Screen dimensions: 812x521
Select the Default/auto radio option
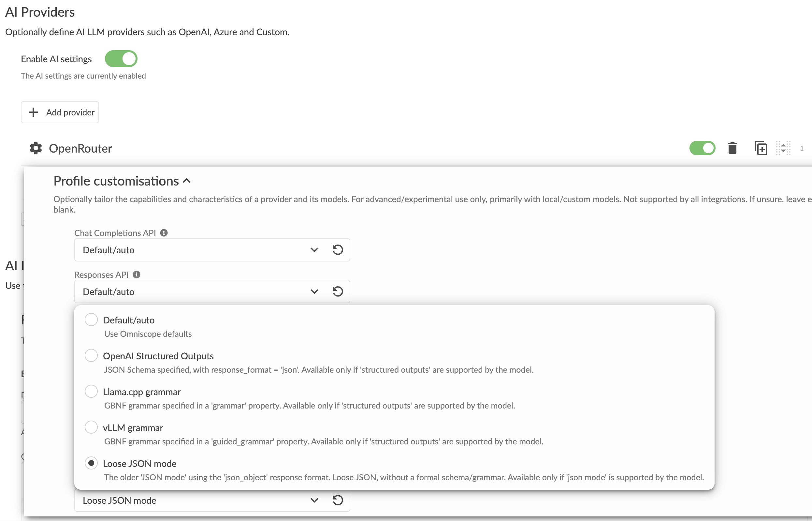click(91, 320)
